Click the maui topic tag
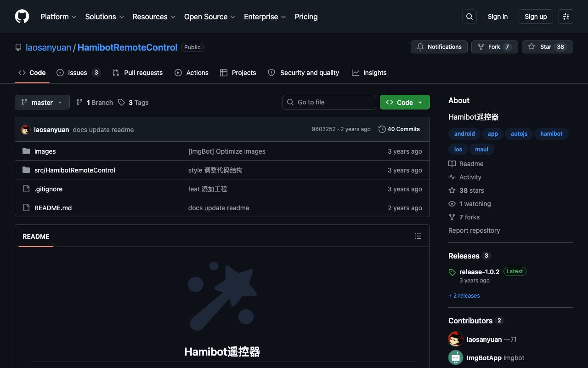Image resolution: width=588 pixels, height=368 pixels. coord(481,149)
